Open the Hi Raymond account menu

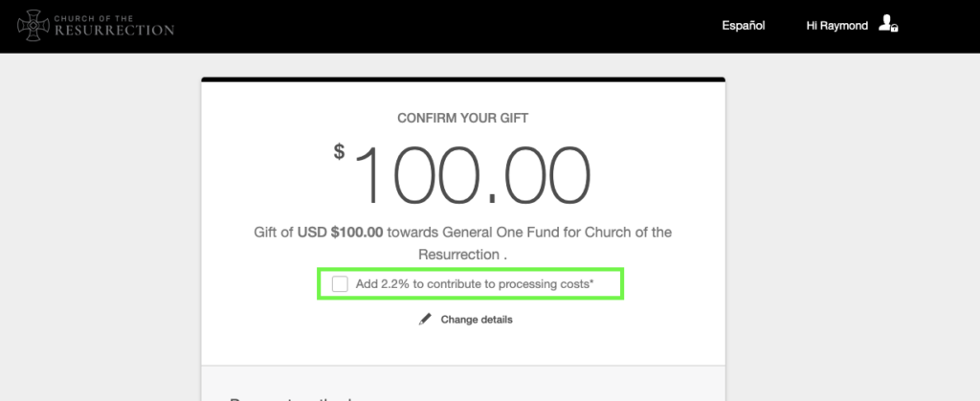click(836, 26)
